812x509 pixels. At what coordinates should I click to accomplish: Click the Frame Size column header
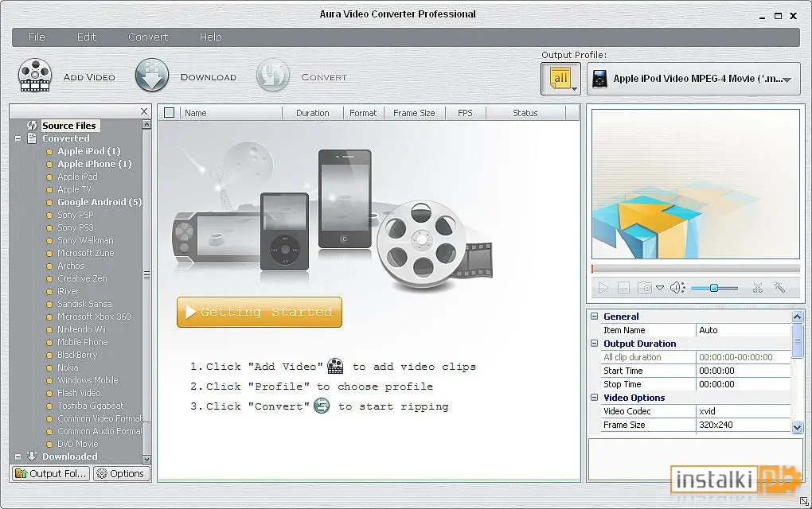[414, 113]
